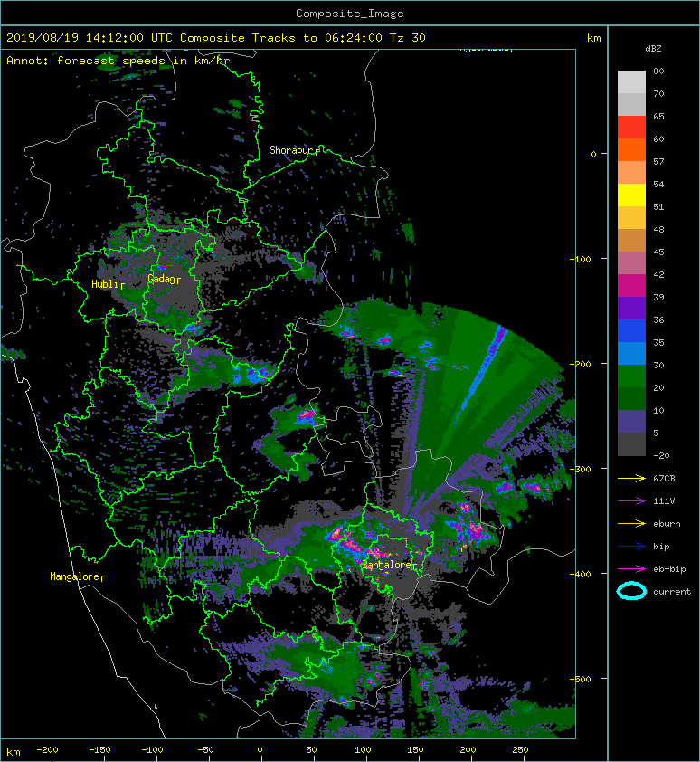This screenshot has width=700, height=762.
Task: Select the purple 111V arrow legend icon
Action: pyautogui.click(x=631, y=501)
